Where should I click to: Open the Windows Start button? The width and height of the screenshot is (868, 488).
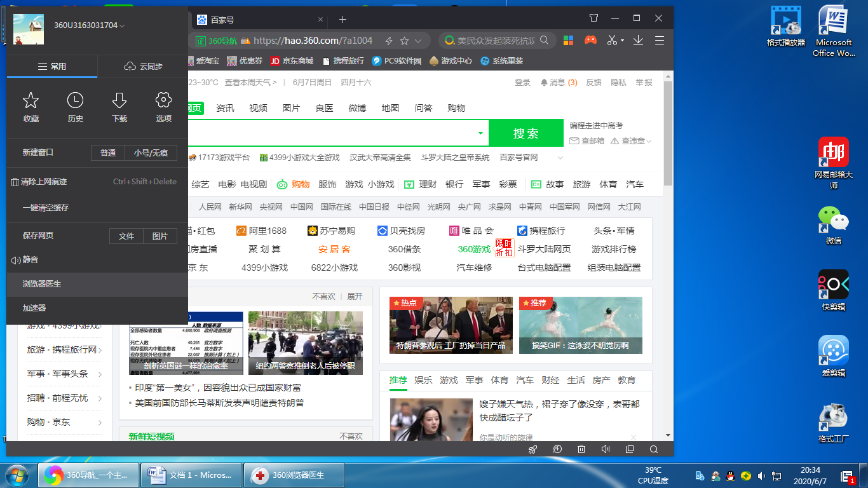coord(17,475)
